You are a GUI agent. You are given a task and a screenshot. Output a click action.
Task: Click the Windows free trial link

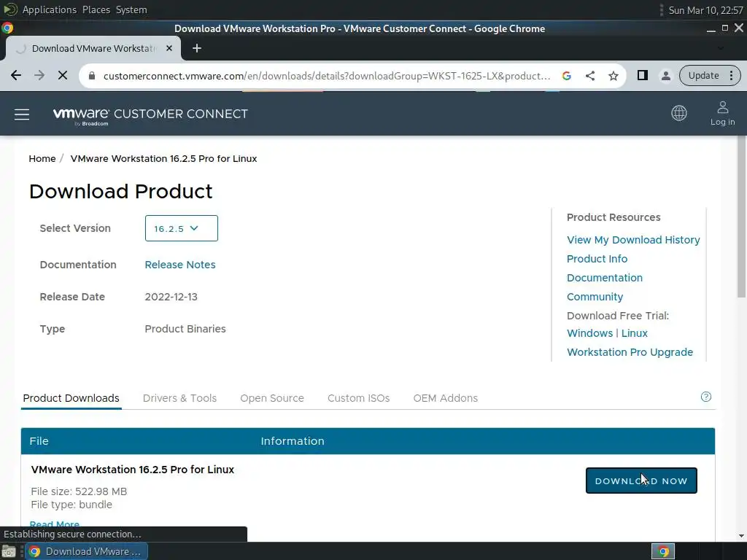tap(589, 333)
